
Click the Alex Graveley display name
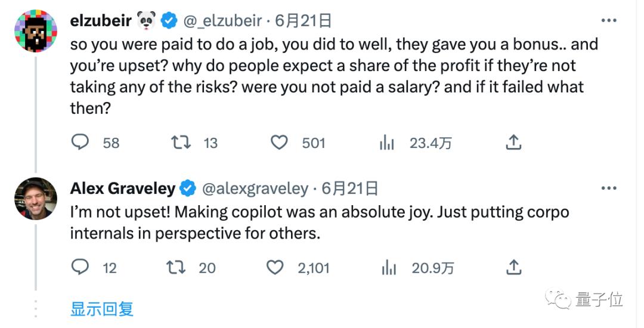[x=123, y=189]
